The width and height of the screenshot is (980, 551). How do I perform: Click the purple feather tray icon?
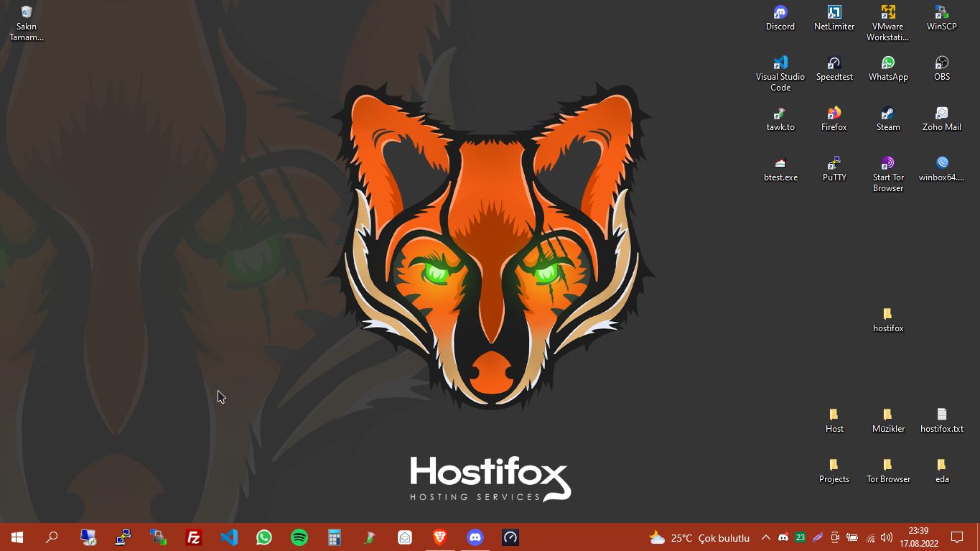coord(818,537)
